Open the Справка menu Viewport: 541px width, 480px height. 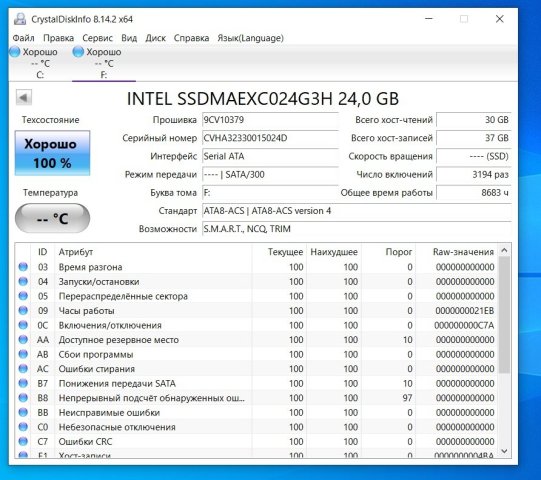coord(191,38)
